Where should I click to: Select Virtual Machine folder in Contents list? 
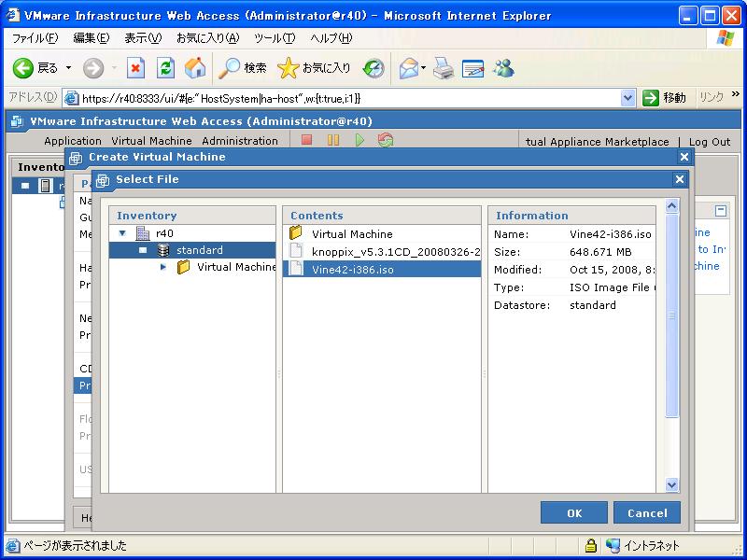point(382,234)
